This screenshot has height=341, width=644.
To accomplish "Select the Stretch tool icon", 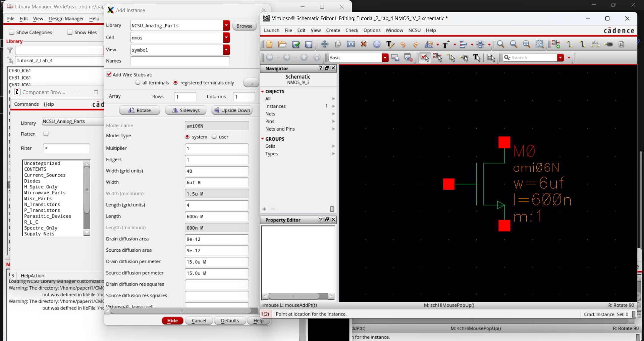I will (351, 44).
